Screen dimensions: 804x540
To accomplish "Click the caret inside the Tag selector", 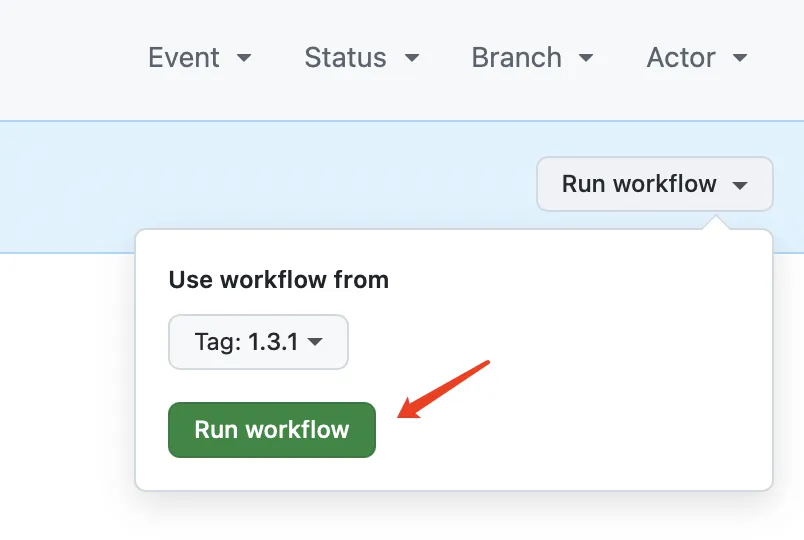I will (x=315, y=343).
